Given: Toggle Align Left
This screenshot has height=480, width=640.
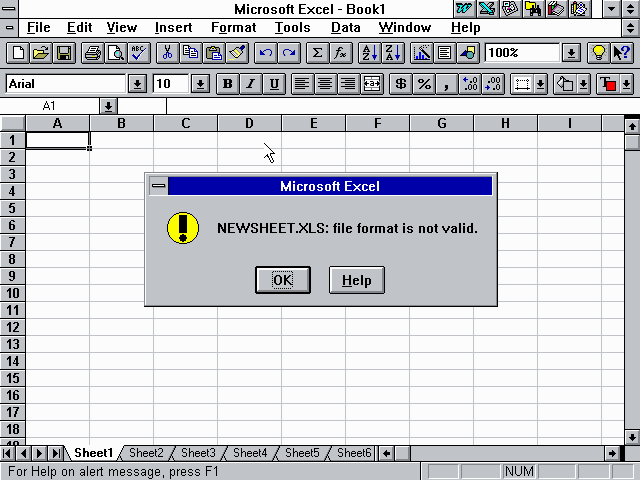Looking at the screenshot, I should [x=302, y=84].
